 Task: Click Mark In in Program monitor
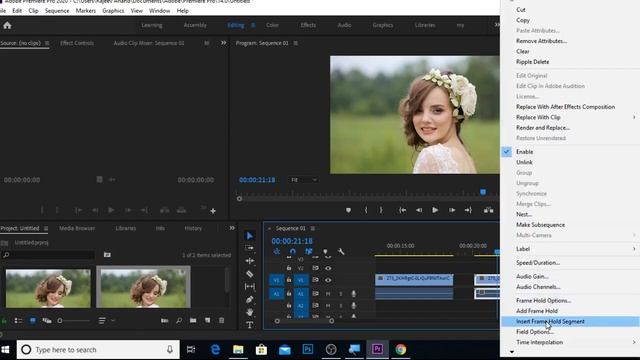tap(366, 210)
